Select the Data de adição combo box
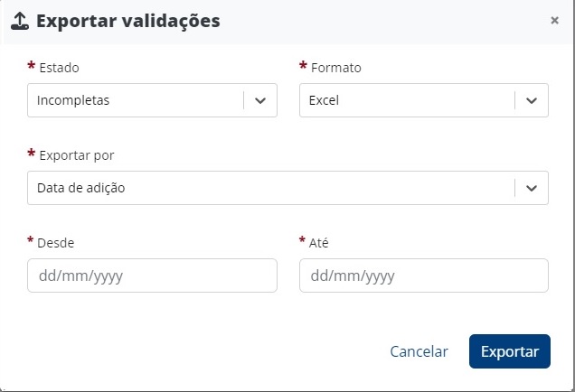This screenshot has width=575, height=392. (271, 188)
